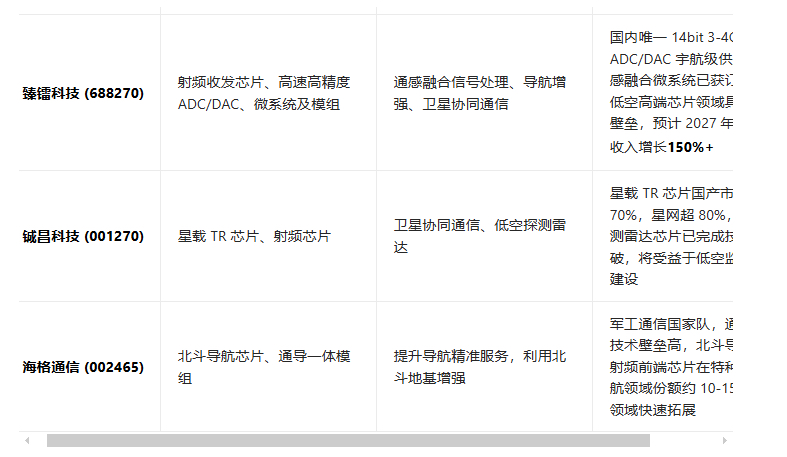
Task: Click cell starting 星载 TR 芯片国产
Action: coord(663,236)
